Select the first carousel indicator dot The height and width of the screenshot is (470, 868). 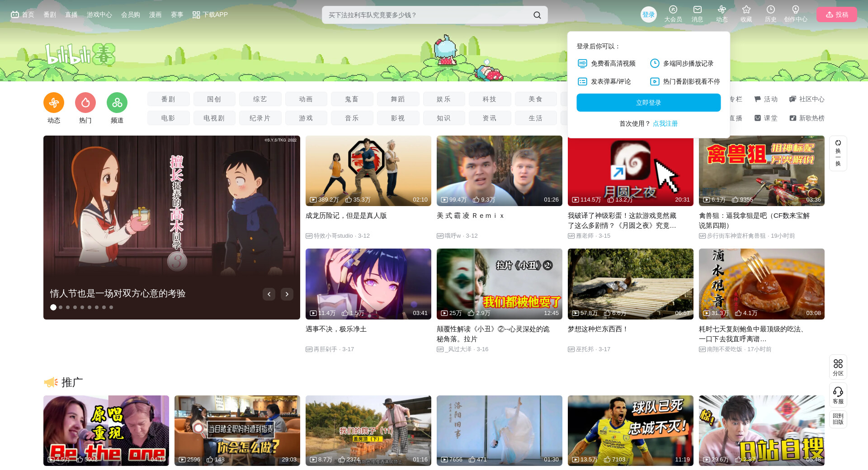tap(53, 307)
